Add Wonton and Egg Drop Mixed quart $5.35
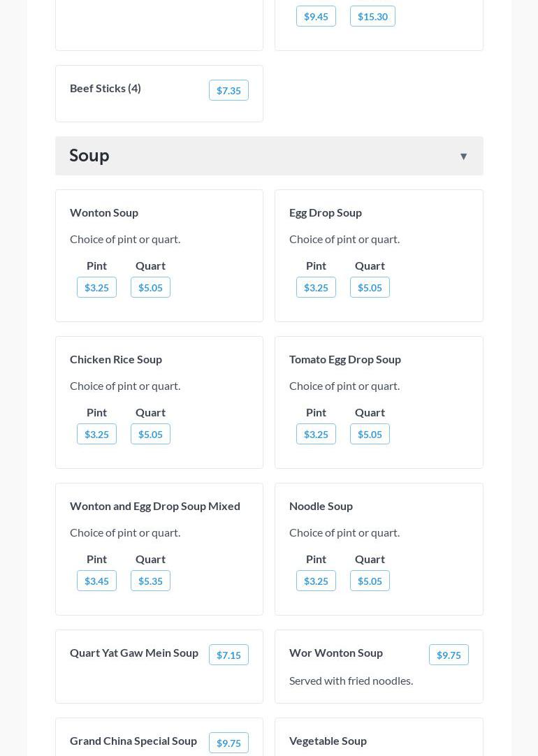 coord(150,581)
